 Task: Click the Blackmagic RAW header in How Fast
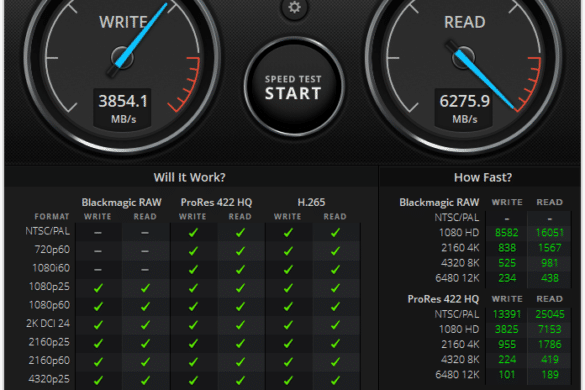pyautogui.click(x=439, y=203)
